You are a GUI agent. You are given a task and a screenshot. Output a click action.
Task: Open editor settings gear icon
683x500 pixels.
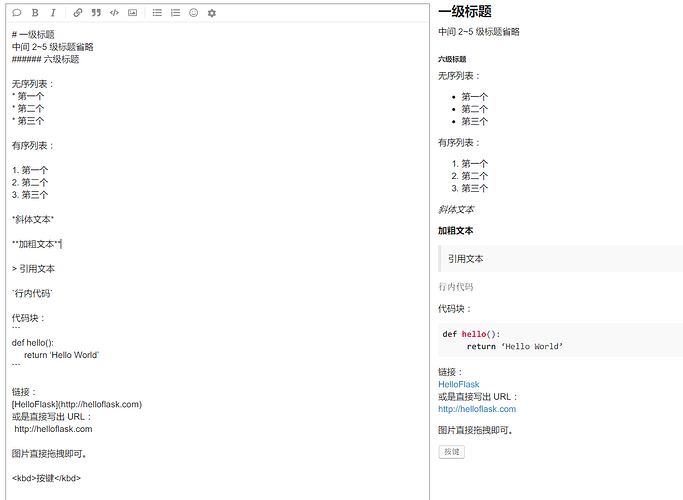point(212,13)
